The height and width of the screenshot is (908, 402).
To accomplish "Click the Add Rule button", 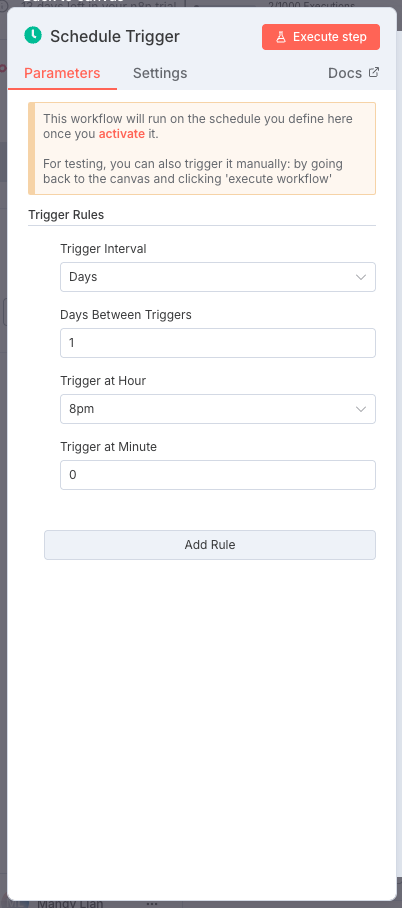I will pos(210,545).
